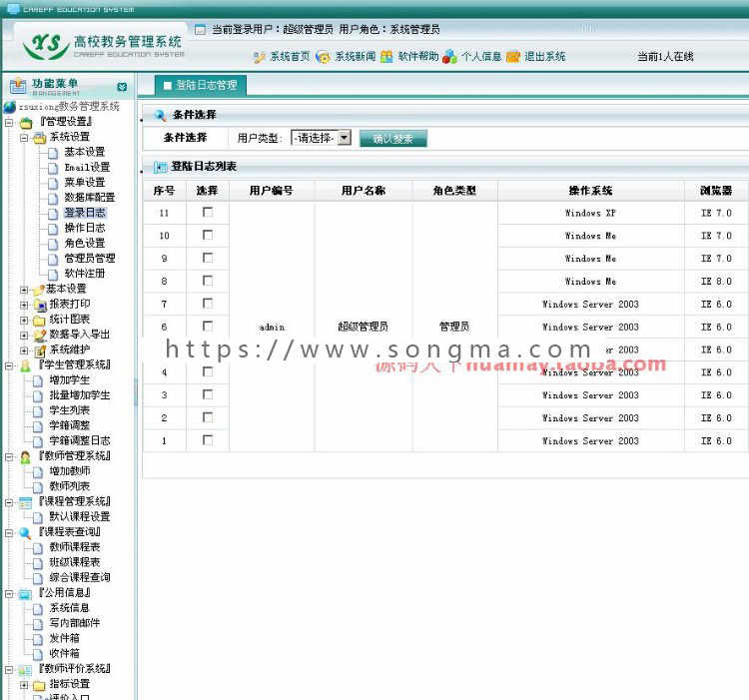Click the 数据导入导出 icon
This screenshot has height=700, width=749.
point(40,336)
